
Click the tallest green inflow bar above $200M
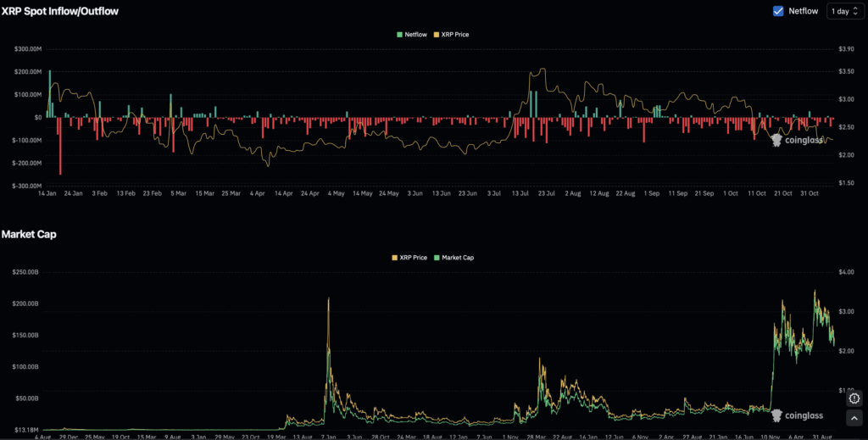50,93
